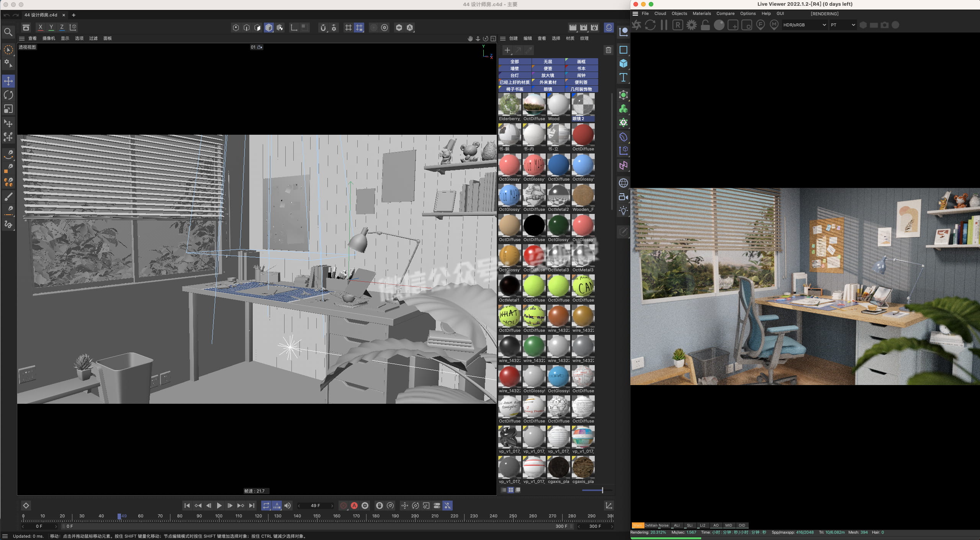The height and width of the screenshot is (540, 980).
Task: Select the 台灯 material layer filter
Action: 514,75
